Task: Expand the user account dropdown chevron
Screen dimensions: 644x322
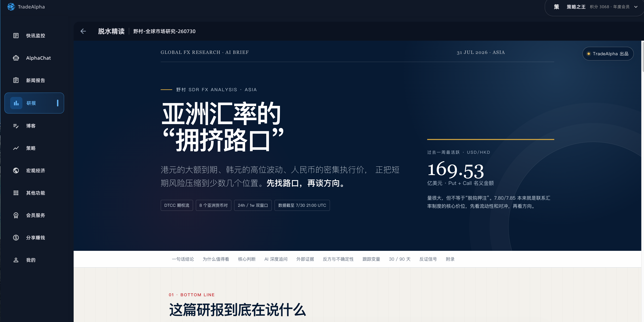Action: 636,7
